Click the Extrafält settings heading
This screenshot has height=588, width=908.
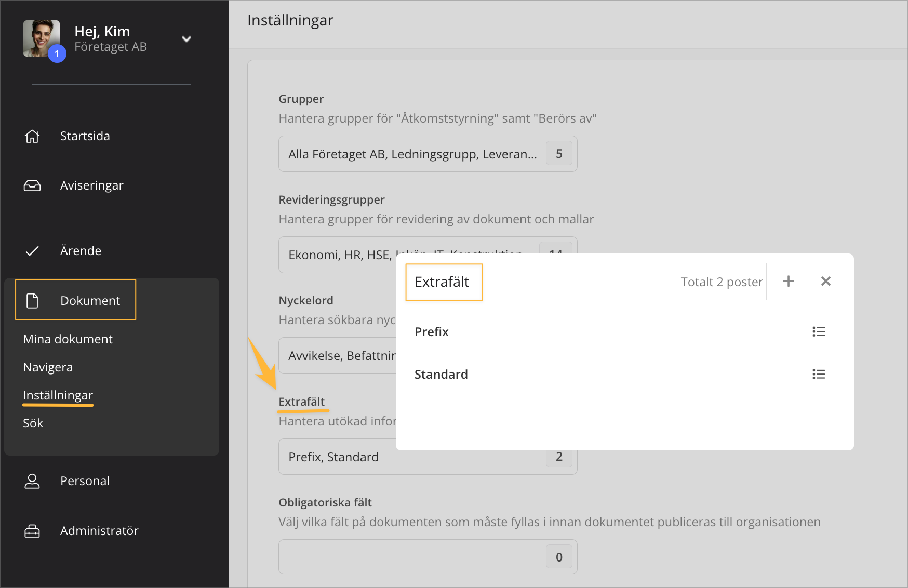[301, 402]
